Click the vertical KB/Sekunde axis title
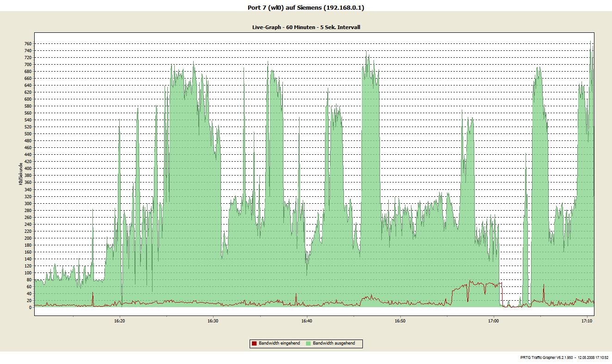612x364 pixels. [x=21, y=175]
